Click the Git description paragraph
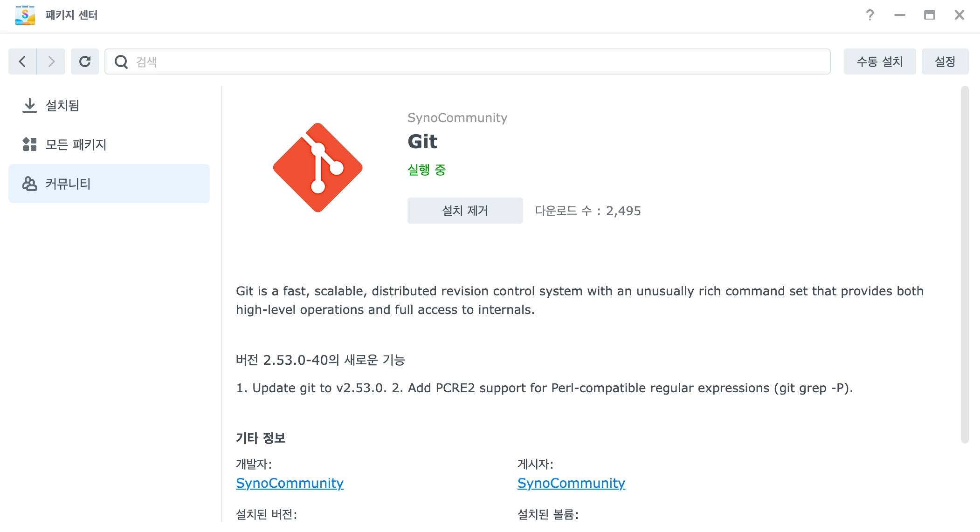The image size is (980, 532). 580,300
